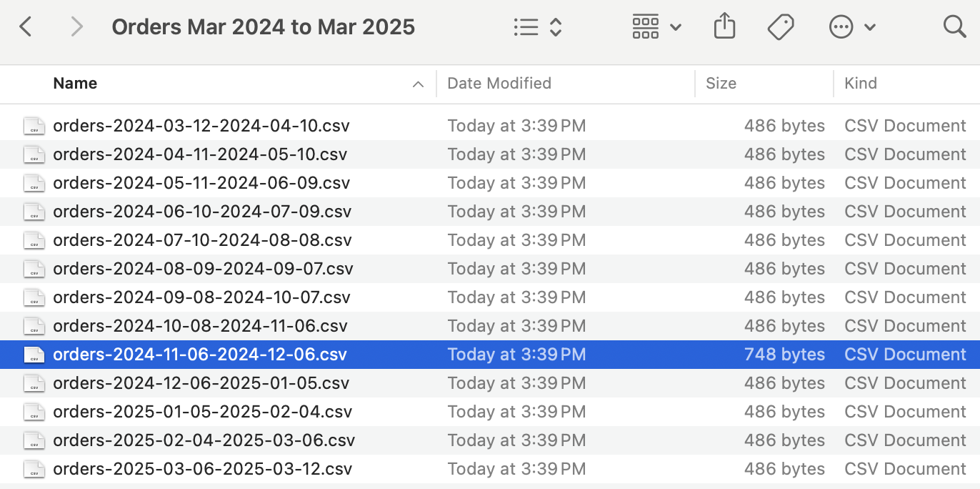Click size cell of orders-2024-12-06-2025-01-05.csv

pos(784,383)
